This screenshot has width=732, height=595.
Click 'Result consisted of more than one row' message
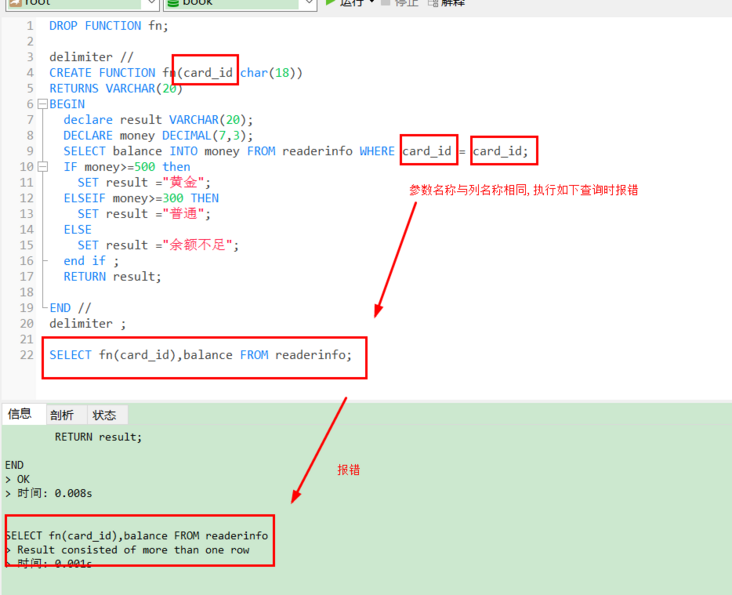[x=133, y=550]
